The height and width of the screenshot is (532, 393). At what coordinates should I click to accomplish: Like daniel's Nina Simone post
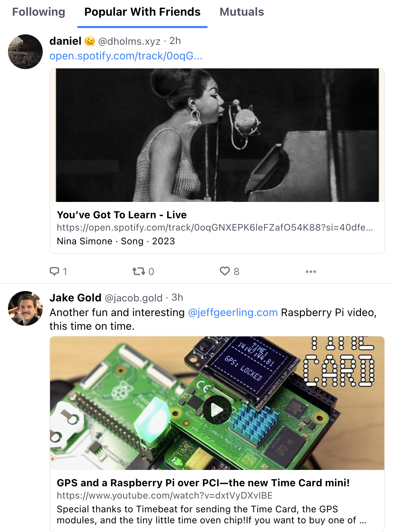225,271
